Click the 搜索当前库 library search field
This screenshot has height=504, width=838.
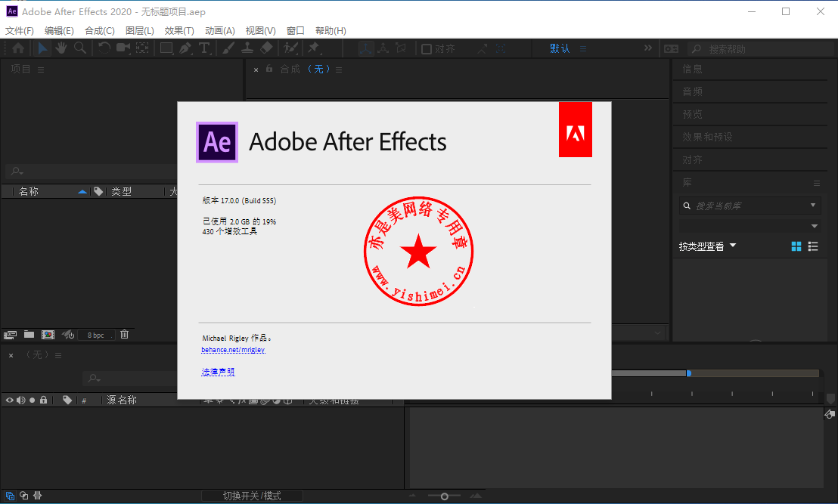[750, 206]
